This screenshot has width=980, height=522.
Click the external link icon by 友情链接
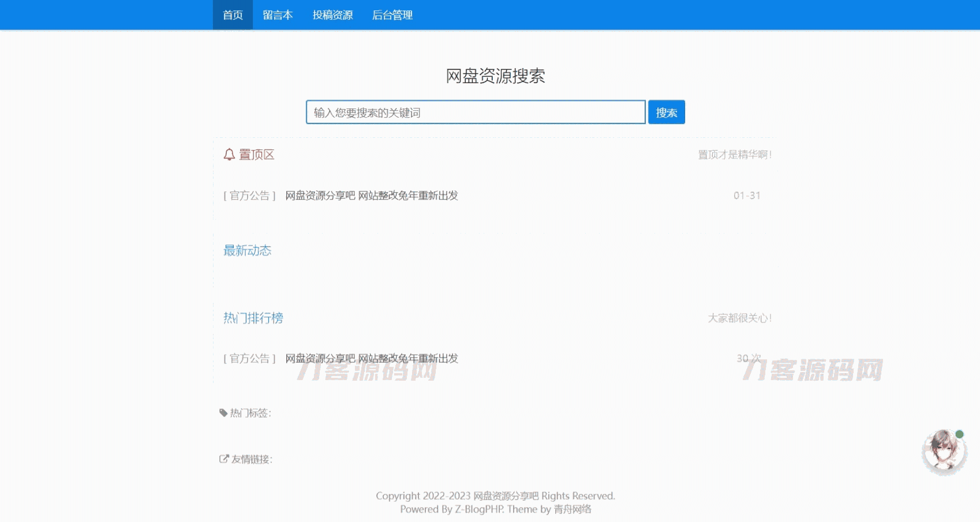224,459
